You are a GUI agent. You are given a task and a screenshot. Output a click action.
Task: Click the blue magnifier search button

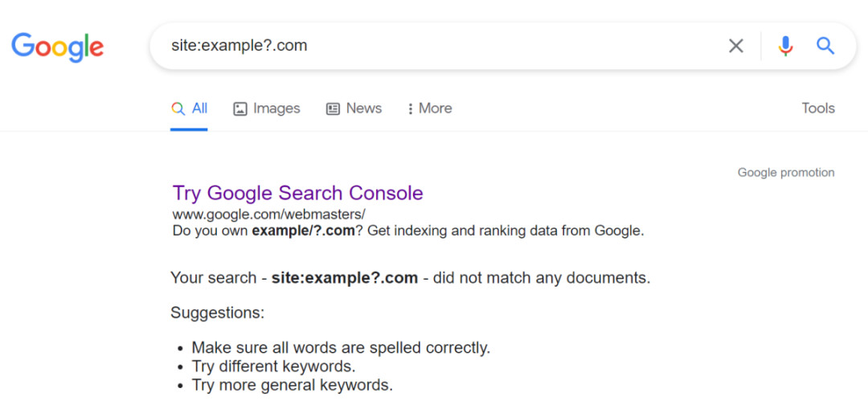825,46
